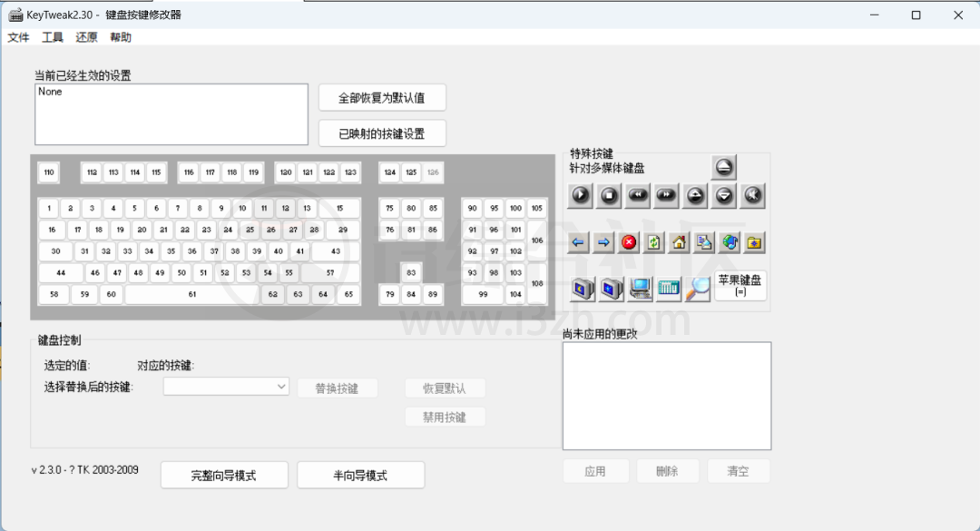The image size is (980, 531).
Task: Select the Next Track fast-forward key
Action: [x=666, y=195]
